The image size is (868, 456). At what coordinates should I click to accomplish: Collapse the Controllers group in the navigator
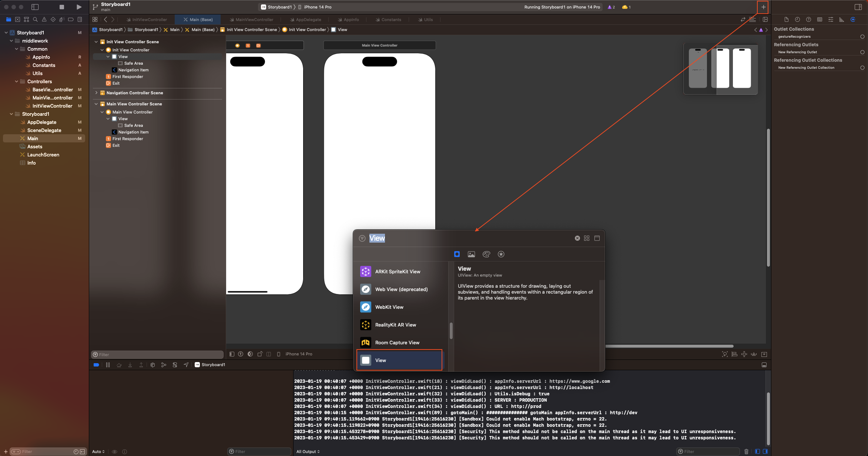tap(17, 81)
